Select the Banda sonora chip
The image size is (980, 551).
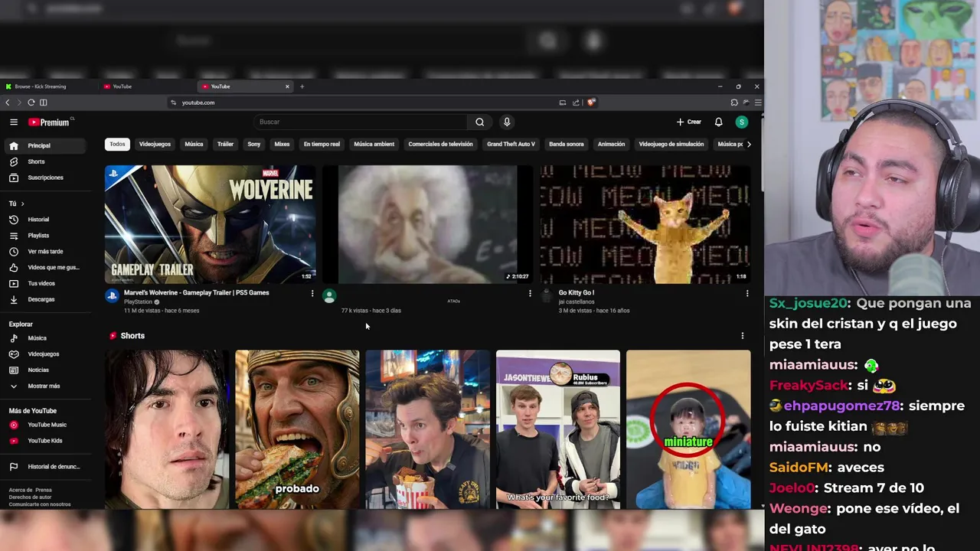click(567, 144)
